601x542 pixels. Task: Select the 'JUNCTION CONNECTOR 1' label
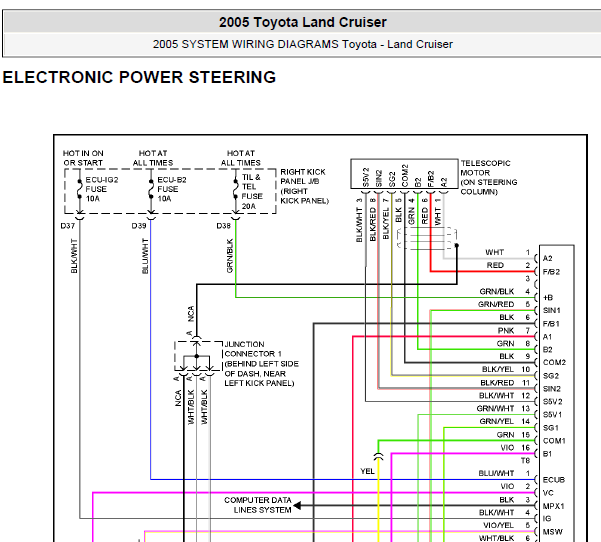253,349
